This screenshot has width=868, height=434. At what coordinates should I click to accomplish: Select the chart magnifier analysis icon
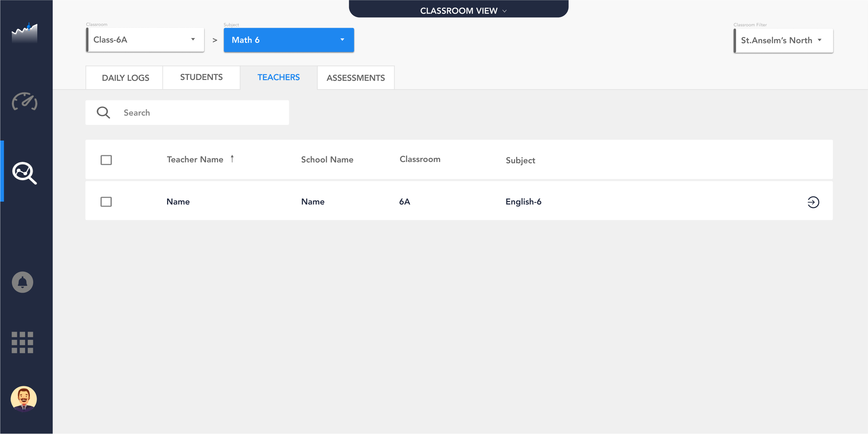click(24, 173)
